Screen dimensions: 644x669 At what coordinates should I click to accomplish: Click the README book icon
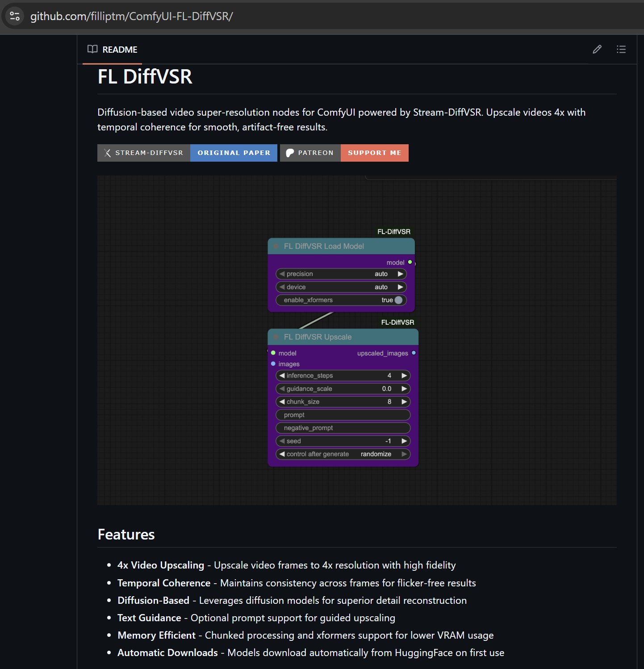(x=92, y=49)
